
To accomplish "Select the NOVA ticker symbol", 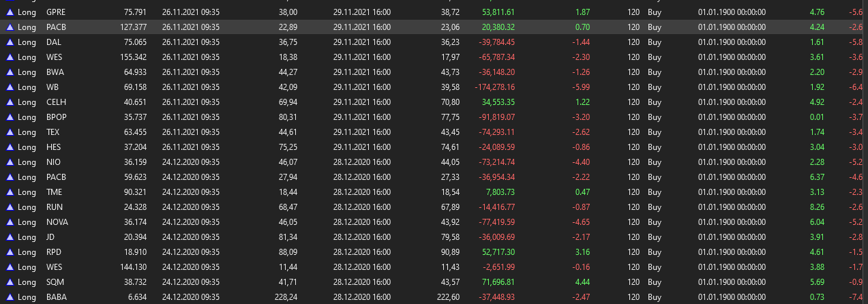I will [x=57, y=222].
